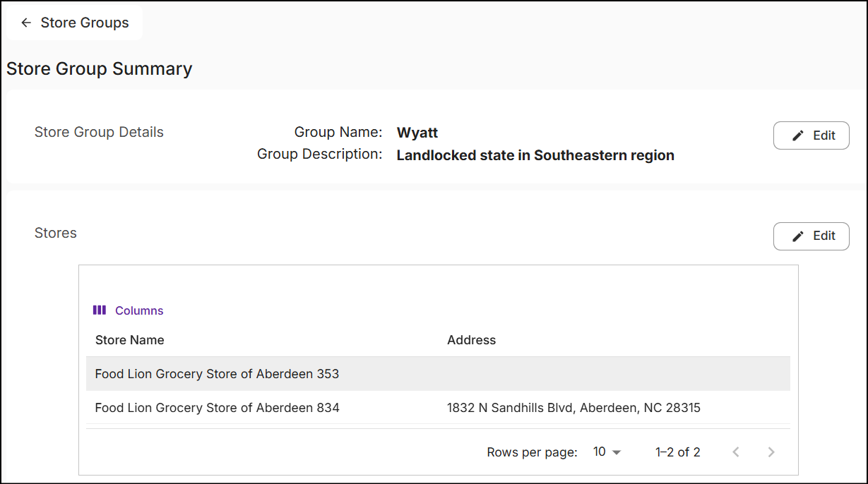Click the pencil icon in Stores section
868x484 pixels.
pyautogui.click(x=798, y=236)
